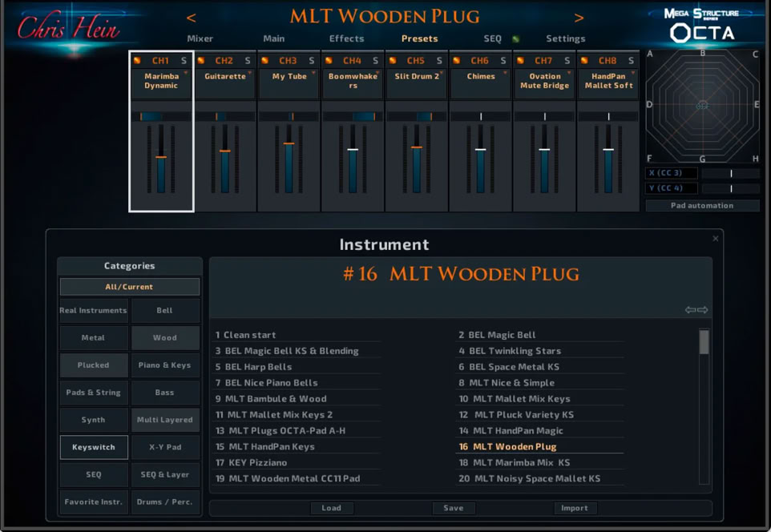Select preset 13 MLT Plugs OCTA-Pad A-H
This screenshot has width=771, height=532.
click(297, 431)
